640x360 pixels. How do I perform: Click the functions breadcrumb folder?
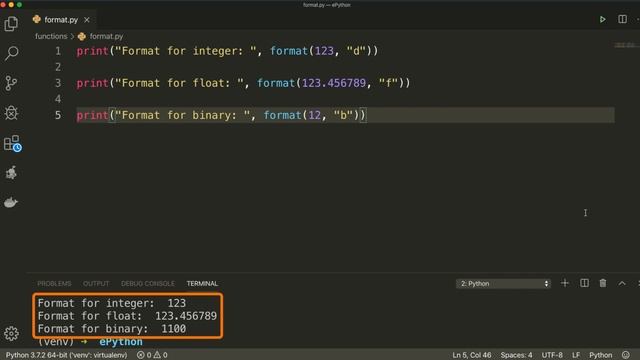51,36
